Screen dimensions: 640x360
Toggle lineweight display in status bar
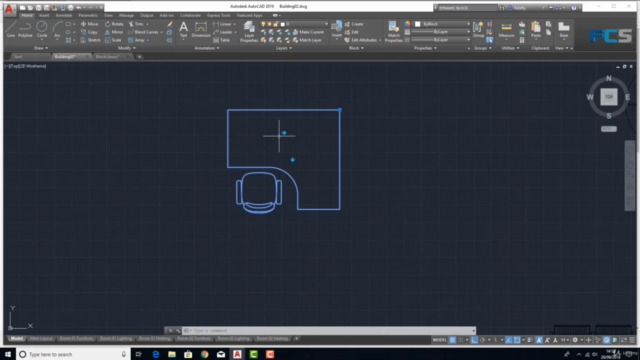pyautogui.click(x=530, y=340)
